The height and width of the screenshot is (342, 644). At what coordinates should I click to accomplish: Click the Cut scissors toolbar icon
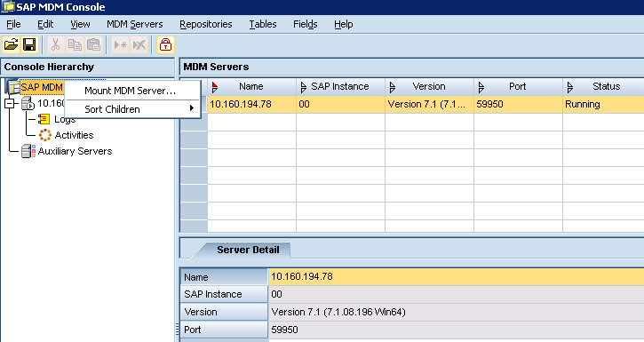[x=55, y=44]
